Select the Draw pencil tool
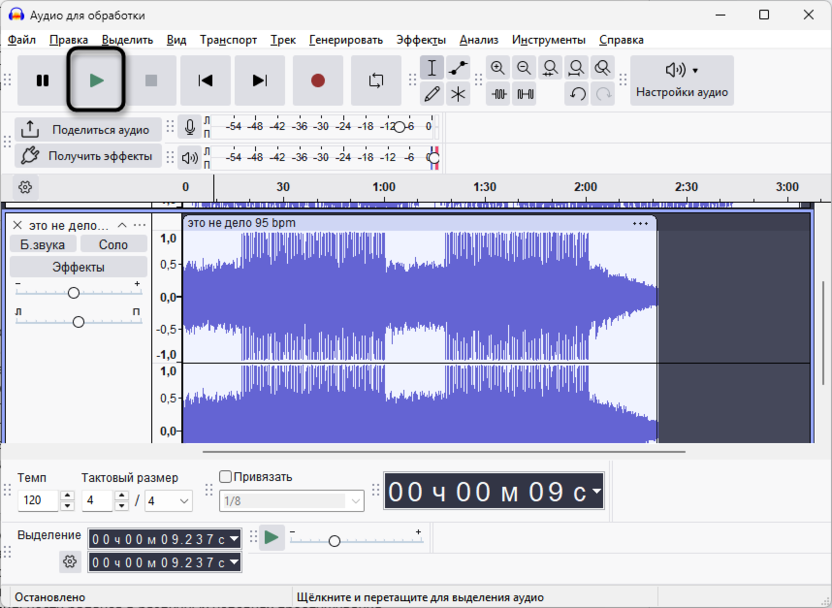832x608 pixels. (432, 94)
